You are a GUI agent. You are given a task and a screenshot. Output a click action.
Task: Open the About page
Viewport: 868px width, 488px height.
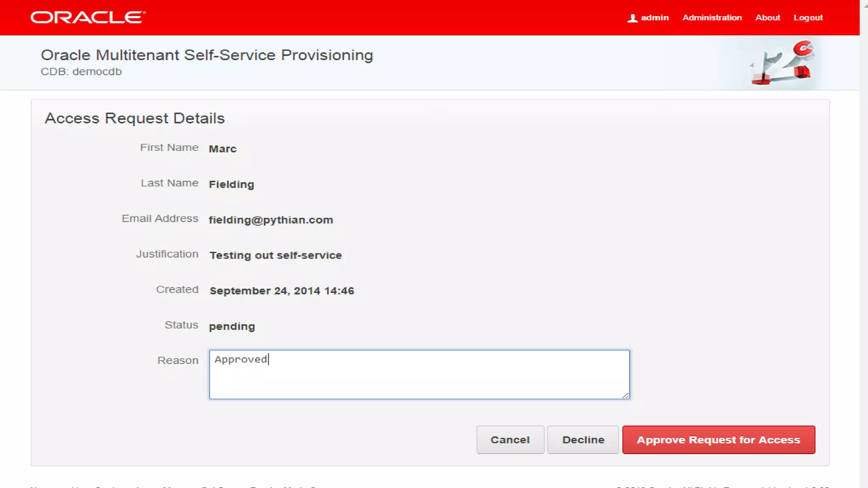click(x=767, y=18)
